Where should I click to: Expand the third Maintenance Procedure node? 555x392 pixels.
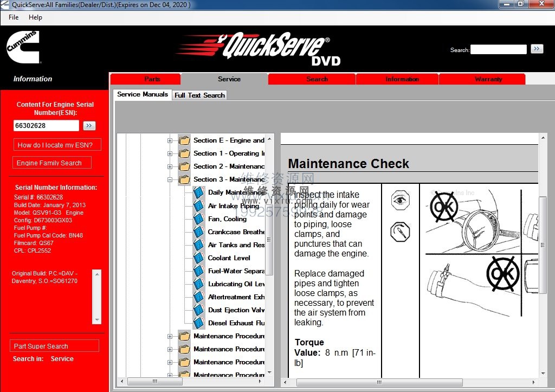pos(170,362)
